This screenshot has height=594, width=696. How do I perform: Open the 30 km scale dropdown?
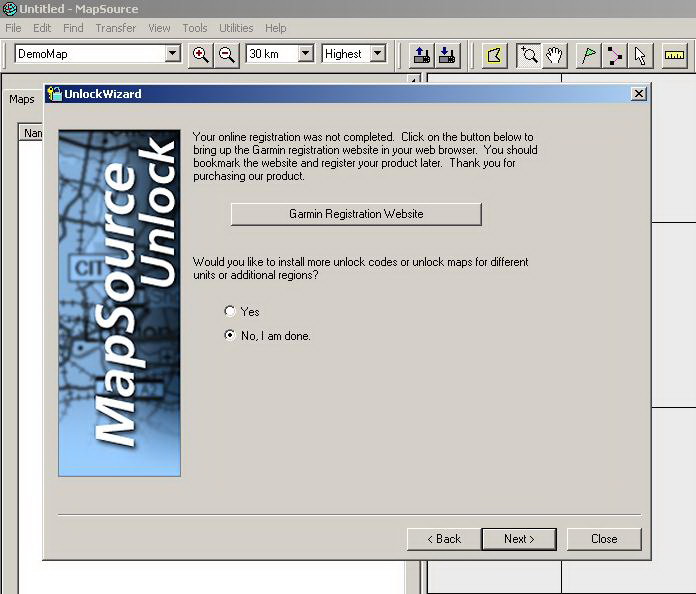click(305, 54)
